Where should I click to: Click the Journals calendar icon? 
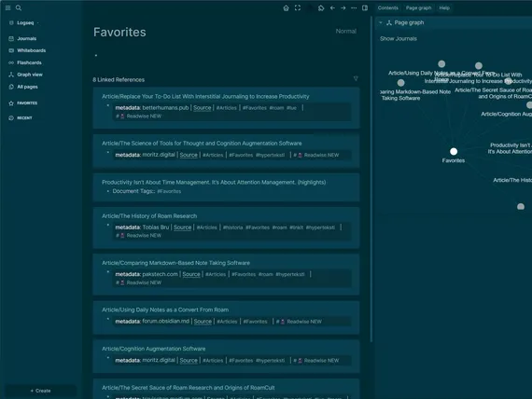point(11,38)
